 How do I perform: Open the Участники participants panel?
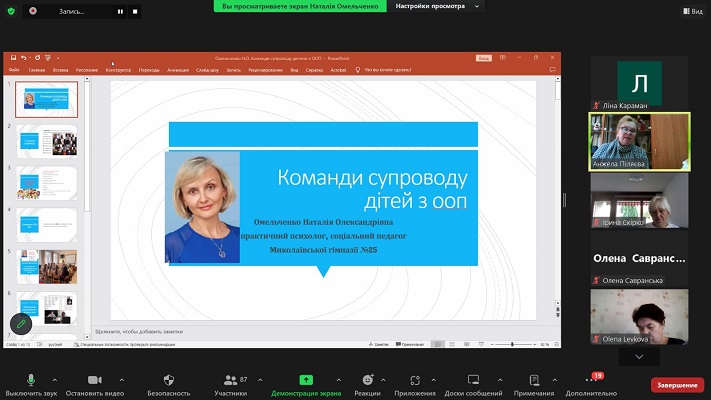click(x=231, y=381)
